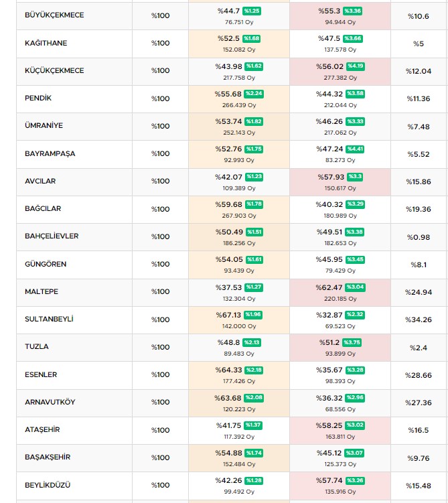Image resolution: width=448 pixels, height=503 pixels.
Task: Click Maltepe's green %3.04 badge
Action: coord(356,287)
